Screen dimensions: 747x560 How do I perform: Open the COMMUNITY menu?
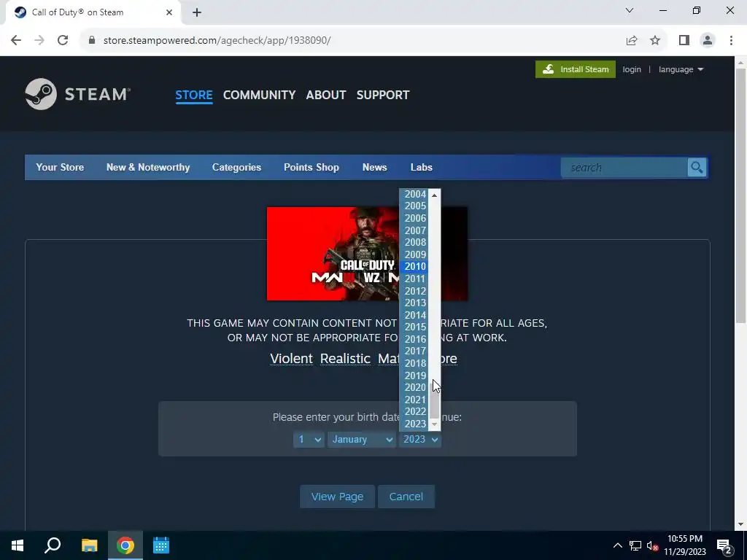click(259, 95)
